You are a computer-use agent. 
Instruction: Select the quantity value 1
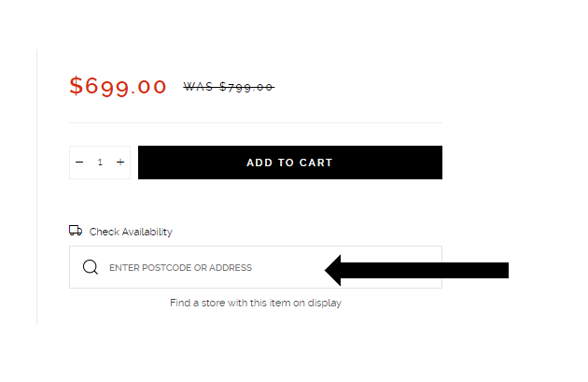pos(100,163)
